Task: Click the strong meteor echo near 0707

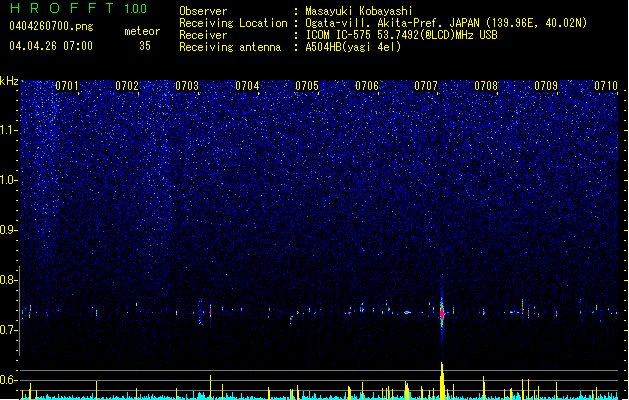Action: click(442, 312)
